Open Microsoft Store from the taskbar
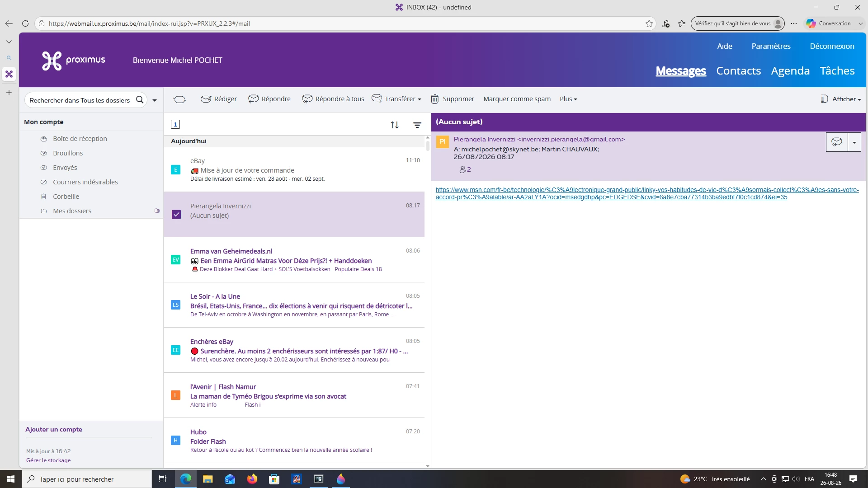 (x=274, y=479)
